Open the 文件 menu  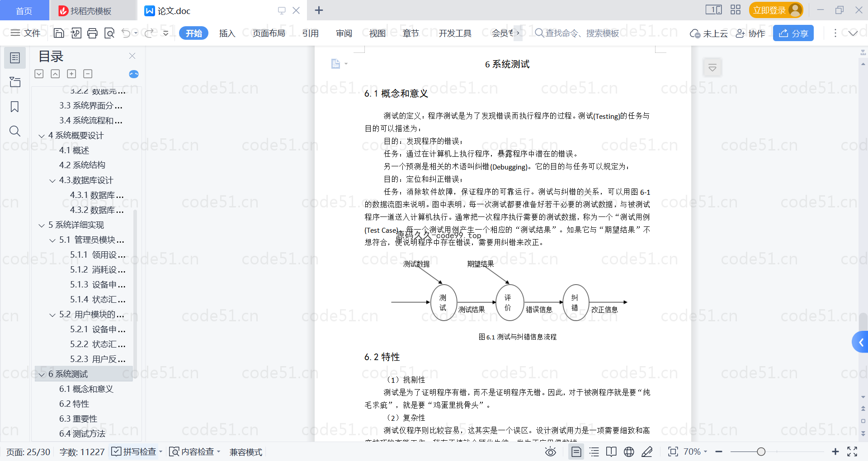[25, 33]
